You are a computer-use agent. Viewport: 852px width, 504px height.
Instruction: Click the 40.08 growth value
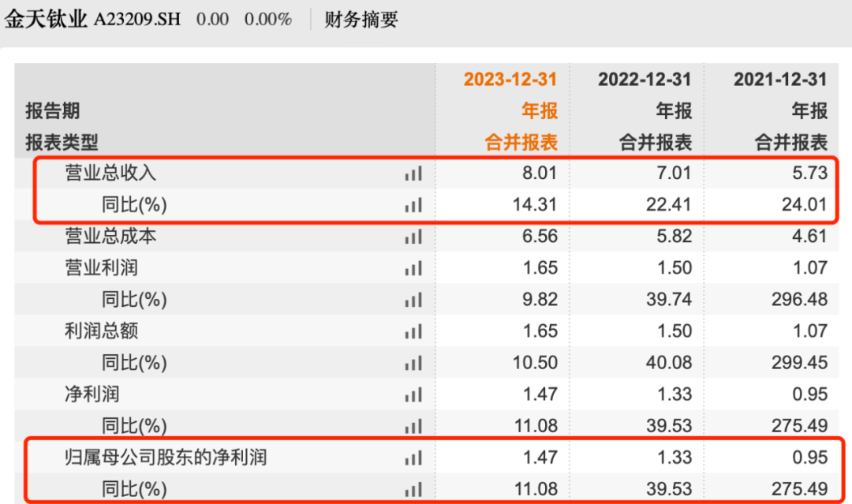(670, 362)
